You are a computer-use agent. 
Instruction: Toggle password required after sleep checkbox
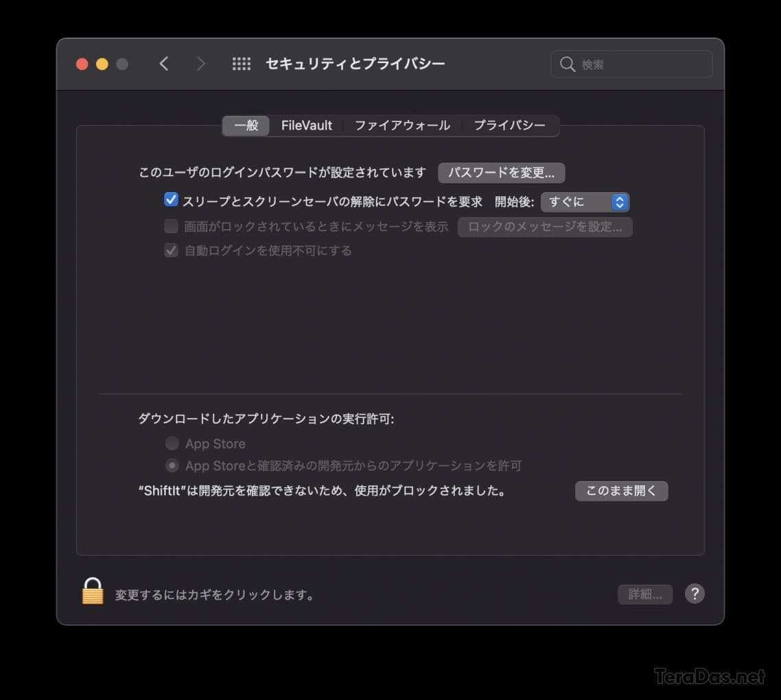point(171,200)
